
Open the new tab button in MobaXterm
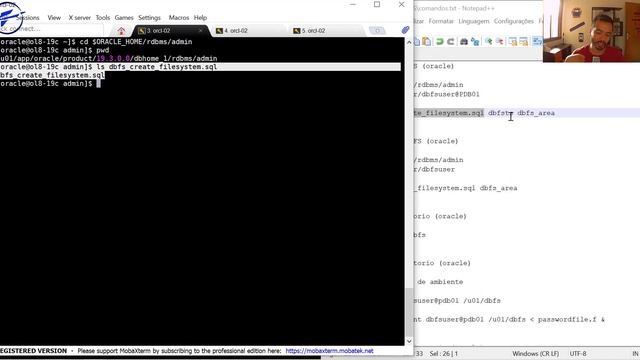tap(377, 31)
